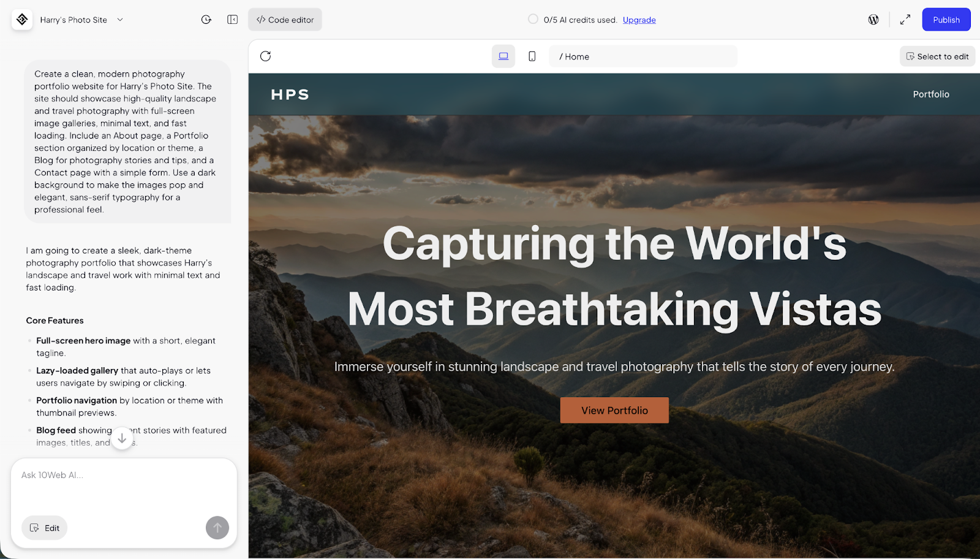The width and height of the screenshot is (980, 559).
Task: Enable desktop preview mode
Action: click(x=503, y=56)
